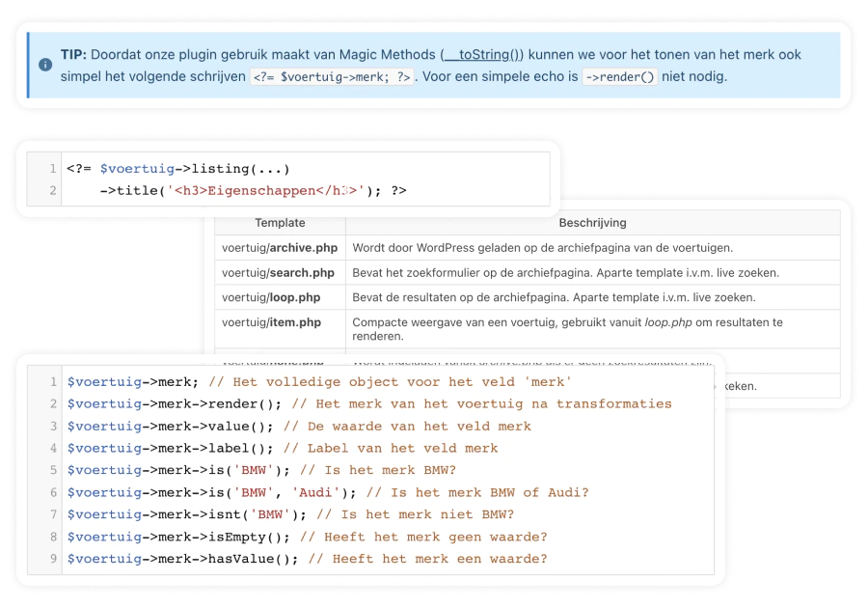Click the ->title('<h3>Eigenschappen</h3>') code line
Viewport: 868px width, 608px height.
click(253, 191)
